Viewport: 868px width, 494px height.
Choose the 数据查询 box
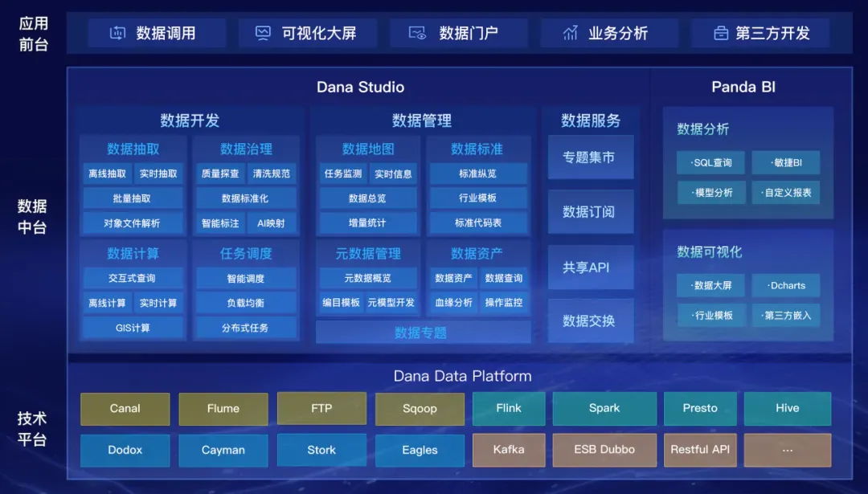coord(504,278)
